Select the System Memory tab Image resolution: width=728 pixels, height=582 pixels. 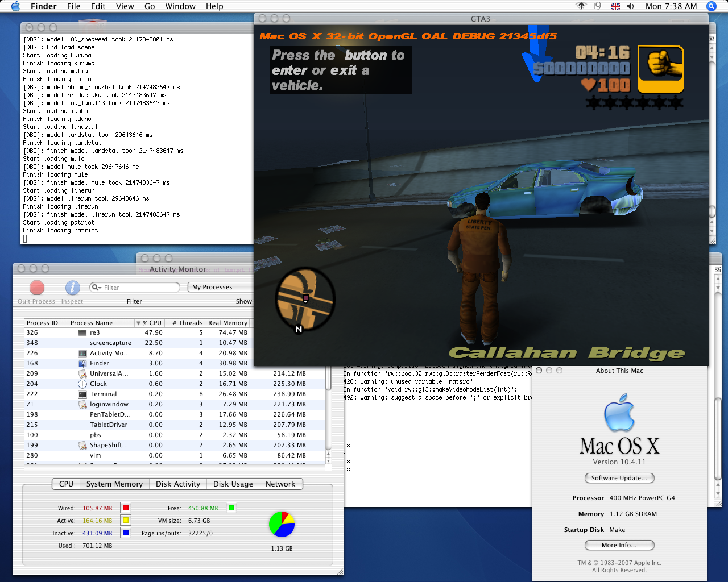[x=114, y=484]
